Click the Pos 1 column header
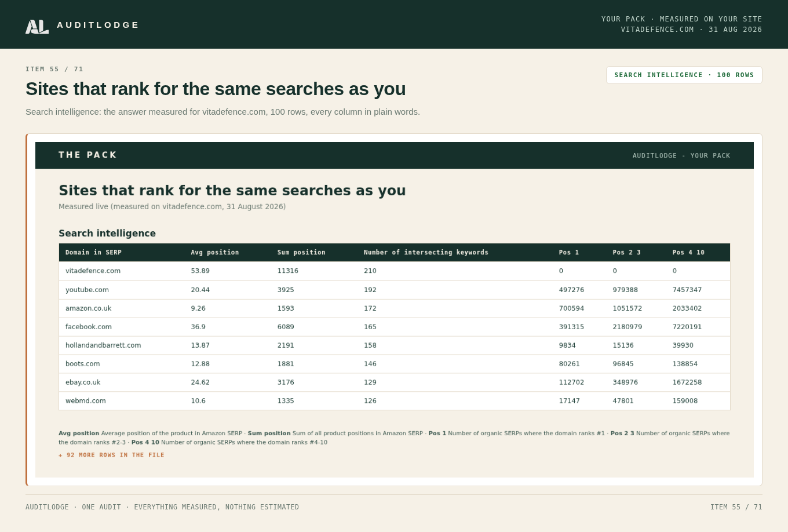Viewport: 788px width, 532px height. coord(569,253)
